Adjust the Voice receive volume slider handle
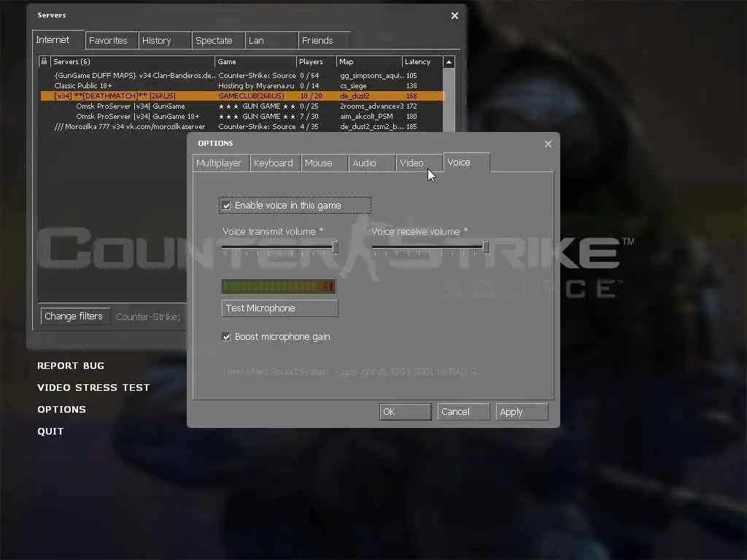The image size is (747, 560). [485, 247]
